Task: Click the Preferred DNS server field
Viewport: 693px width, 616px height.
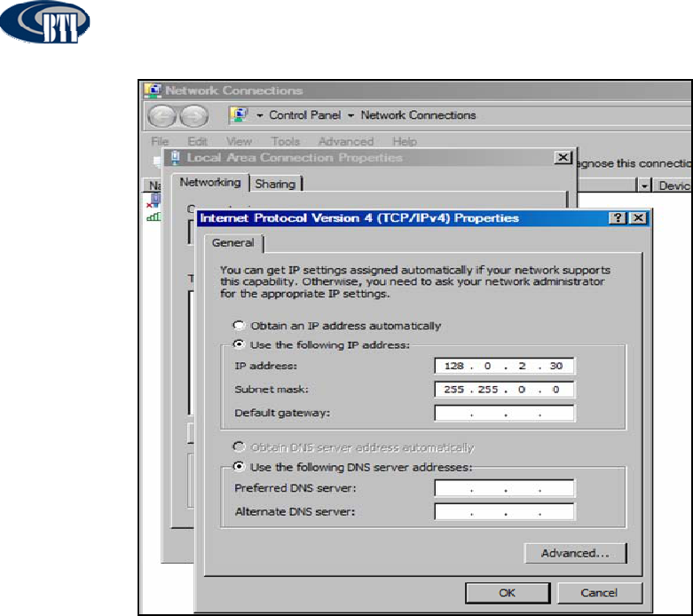Action: 504,488
